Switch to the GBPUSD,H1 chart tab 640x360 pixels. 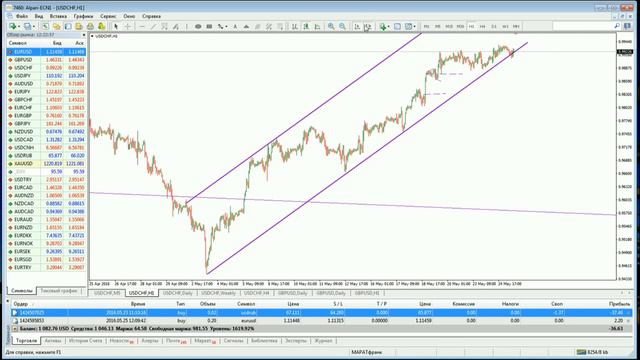tap(367, 293)
